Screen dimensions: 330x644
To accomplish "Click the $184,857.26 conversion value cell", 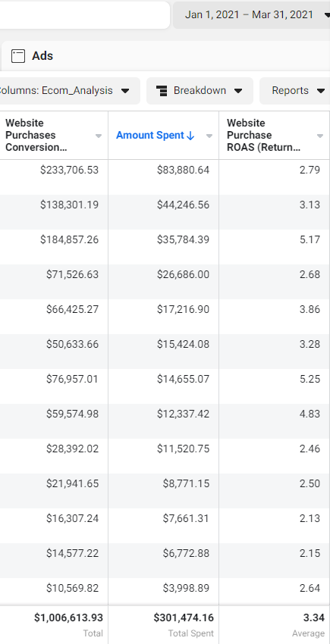I will pos(69,240).
